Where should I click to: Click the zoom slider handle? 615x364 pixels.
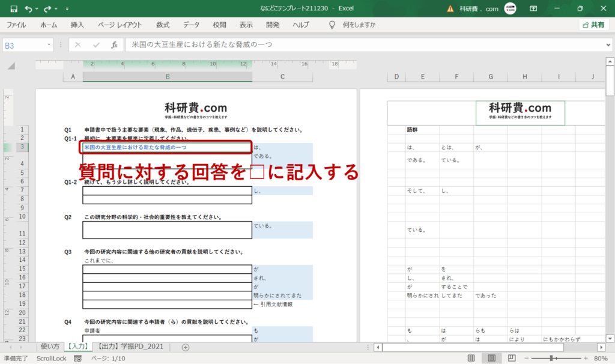[x=551, y=358]
